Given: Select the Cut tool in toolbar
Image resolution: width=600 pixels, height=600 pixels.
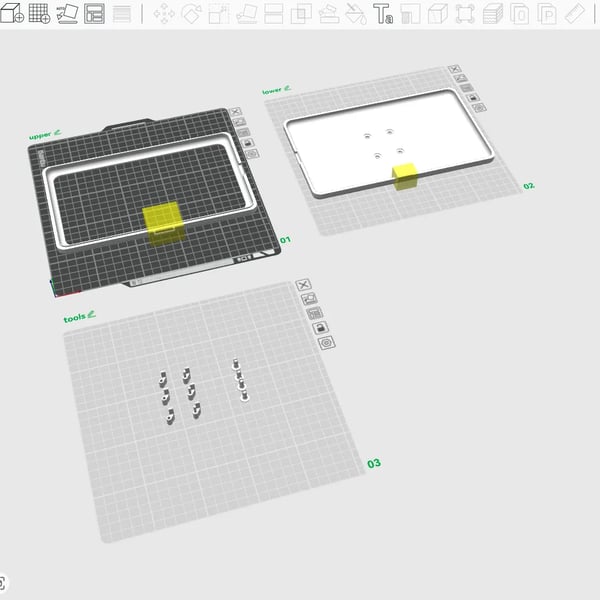Looking at the screenshot, I should [x=274, y=14].
